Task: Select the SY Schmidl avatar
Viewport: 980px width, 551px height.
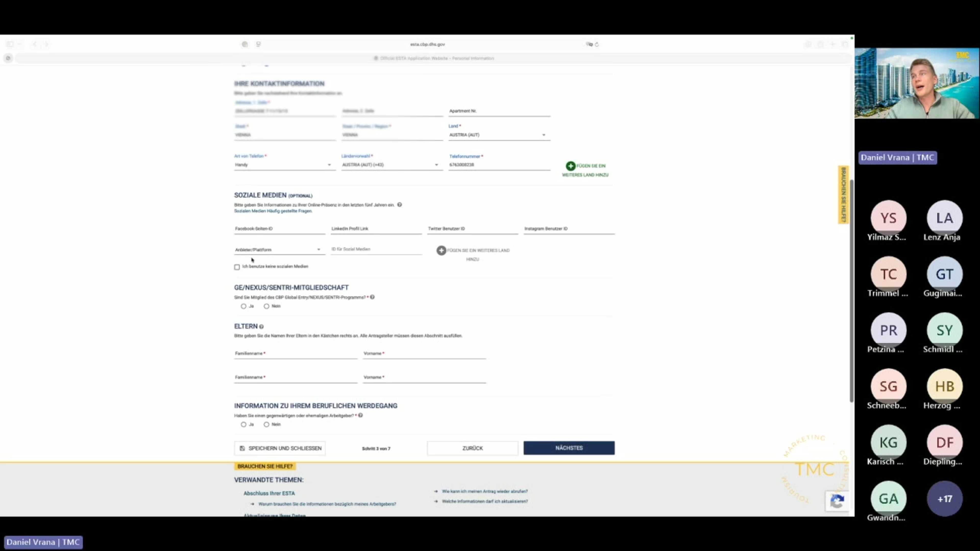Action: click(x=945, y=330)
